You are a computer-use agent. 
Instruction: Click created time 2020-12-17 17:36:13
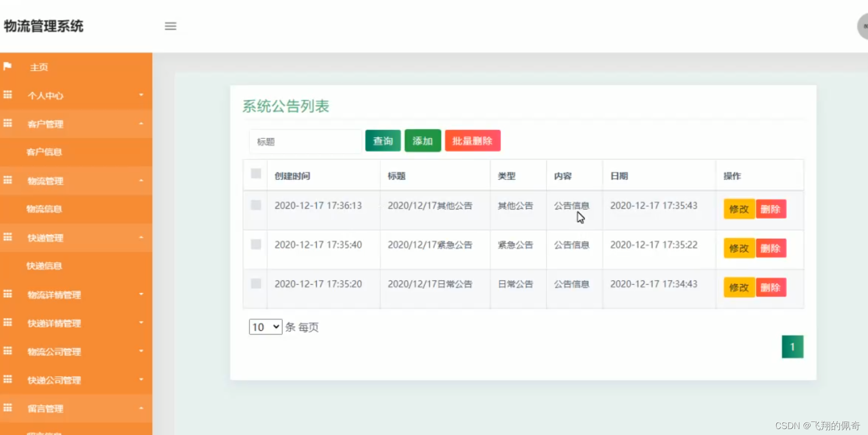pos(318,206)
